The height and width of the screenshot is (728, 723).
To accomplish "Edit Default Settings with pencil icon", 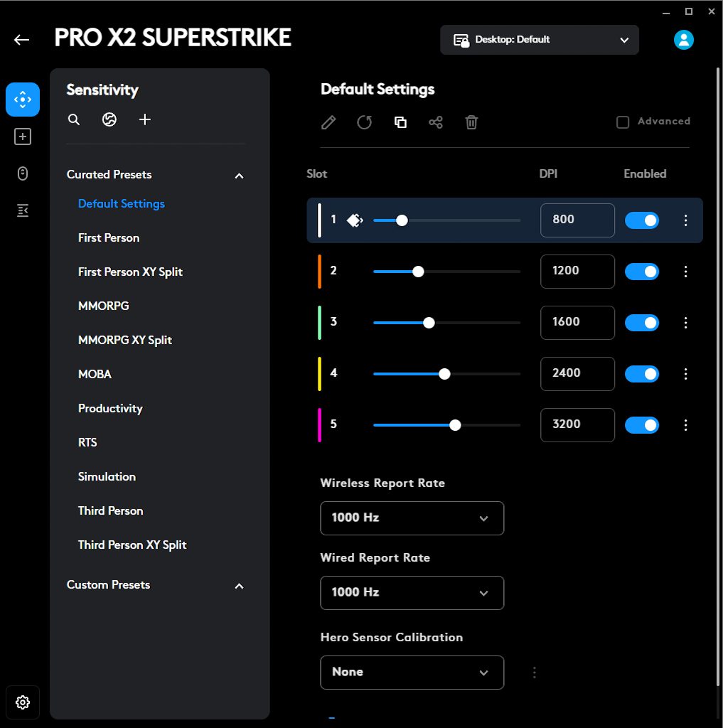I will (328, 122).
